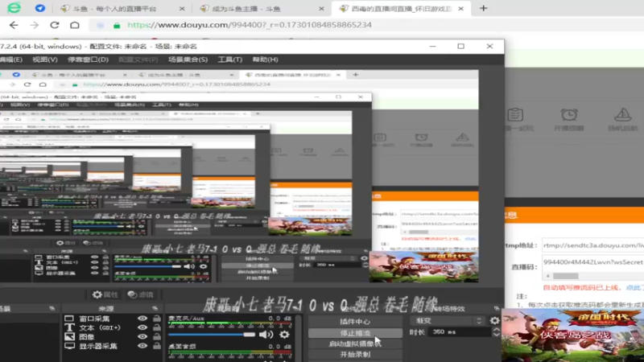Click the 启动虚拟摄像机 button
The width and height of the screenshot is (644, 362).
coord(355,344)
